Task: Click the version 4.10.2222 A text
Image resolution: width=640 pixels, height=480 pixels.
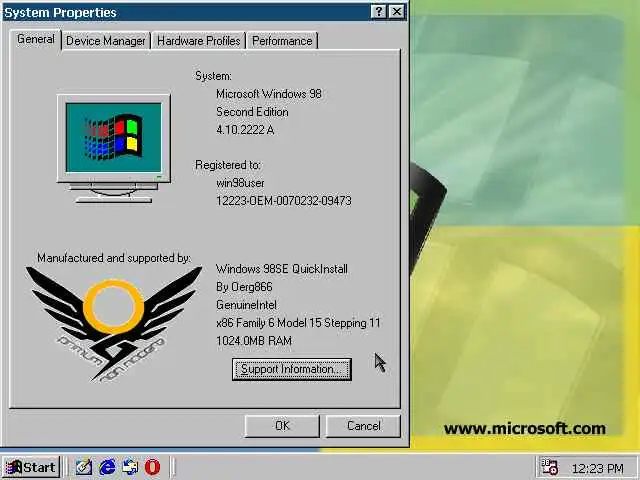Action: 245,130
